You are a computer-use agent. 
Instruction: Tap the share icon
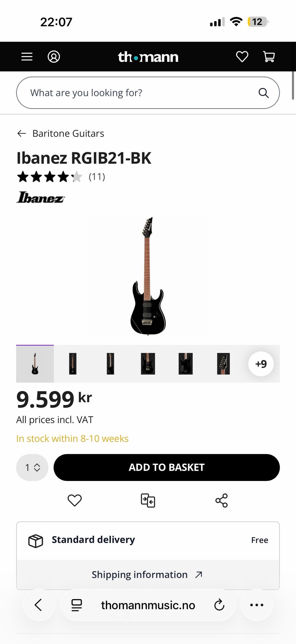[x=221, y=500]
